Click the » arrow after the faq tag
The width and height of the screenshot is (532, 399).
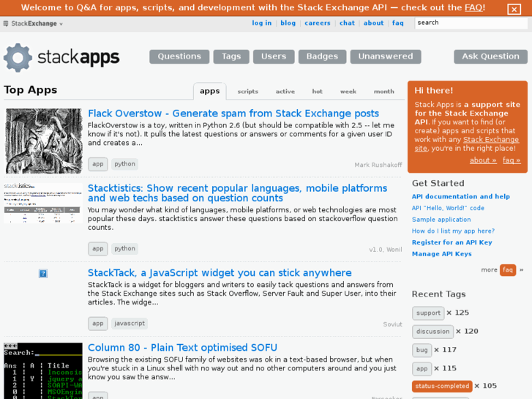pyautogui.click(x=521, y=270)
